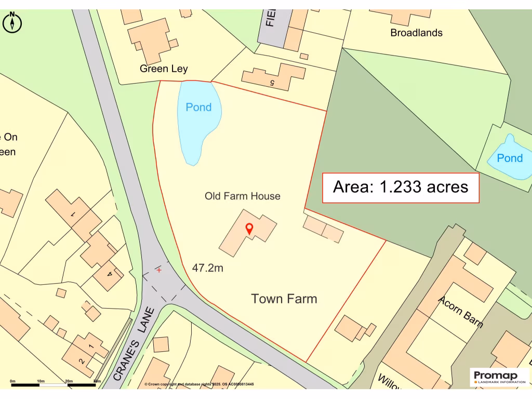
Task: Click the building numbered 5
Action: 273,77
